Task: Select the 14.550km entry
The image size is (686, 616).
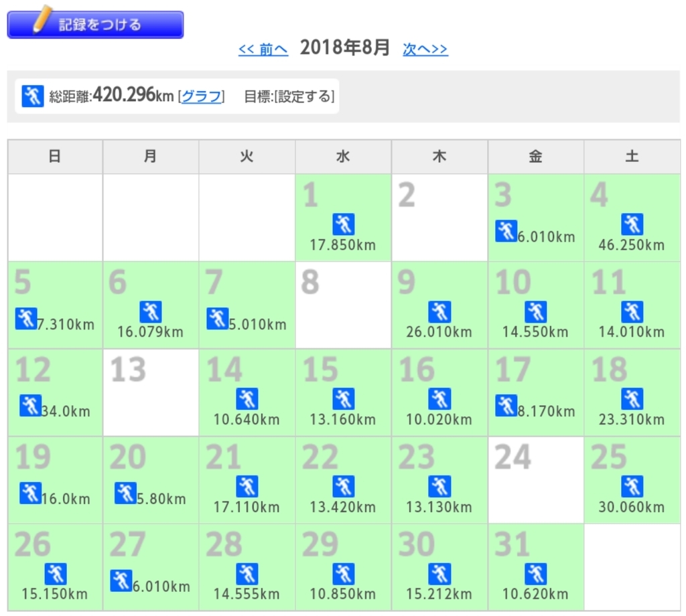Action: click(x=535, y=332)
